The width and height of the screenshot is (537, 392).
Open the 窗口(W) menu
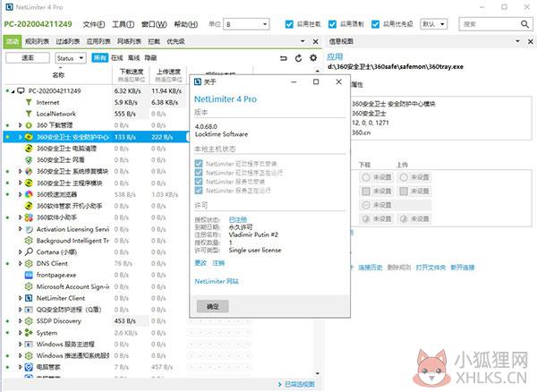[x=154, y=24]
